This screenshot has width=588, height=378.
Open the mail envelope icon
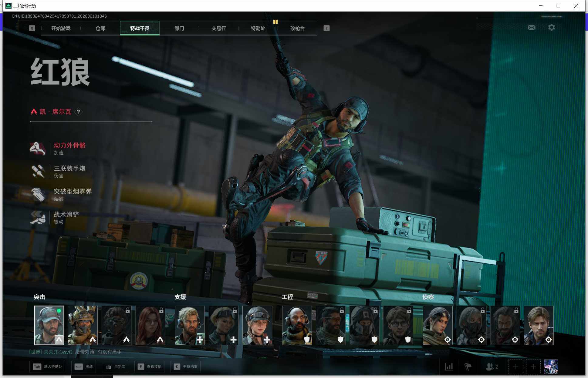[531, 28]
